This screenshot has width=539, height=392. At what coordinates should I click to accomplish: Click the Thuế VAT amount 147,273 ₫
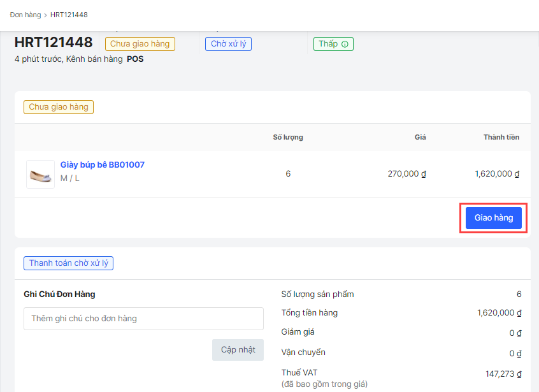click(503, 374)
